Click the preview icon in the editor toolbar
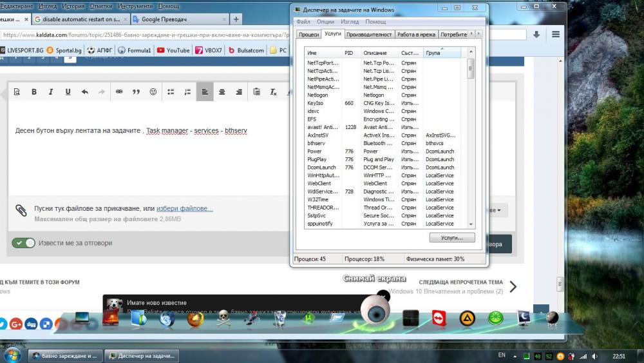644x363 pixels. [x=17, y=92]
